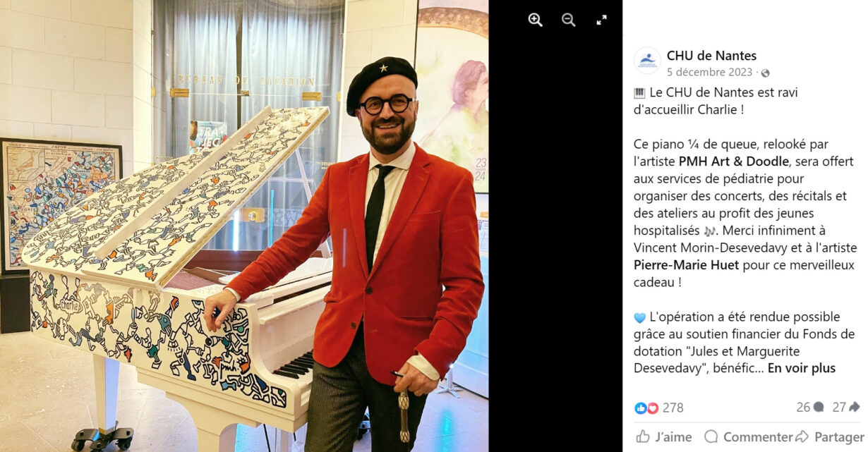Viewport: 868px width, 452px height.
Task: Click the black area beside the photo
Action: tap(555, 240)
